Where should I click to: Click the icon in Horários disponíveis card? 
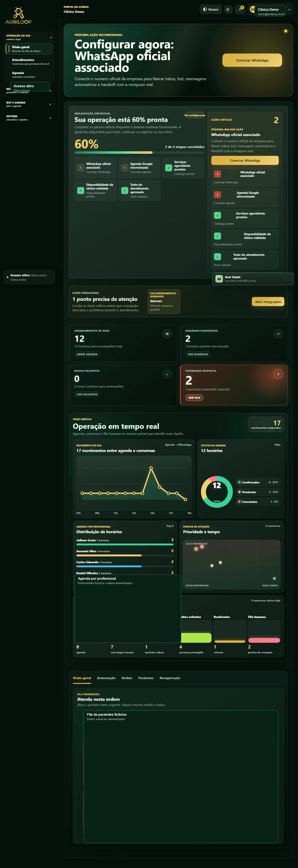278,334
